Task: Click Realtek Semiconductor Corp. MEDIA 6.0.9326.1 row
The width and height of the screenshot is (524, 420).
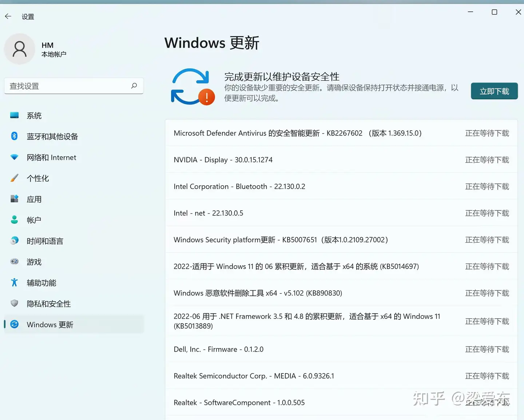Action: click(x=341, y=376)
